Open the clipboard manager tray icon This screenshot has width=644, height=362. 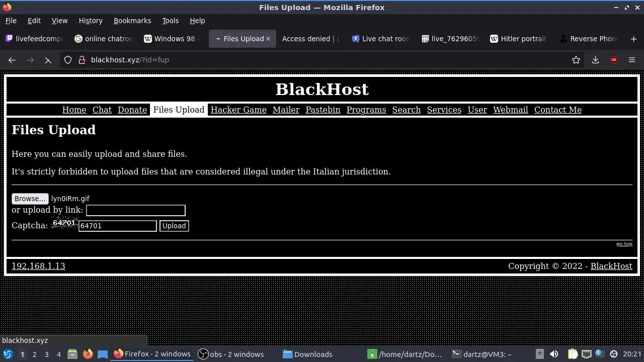point(573,354)
